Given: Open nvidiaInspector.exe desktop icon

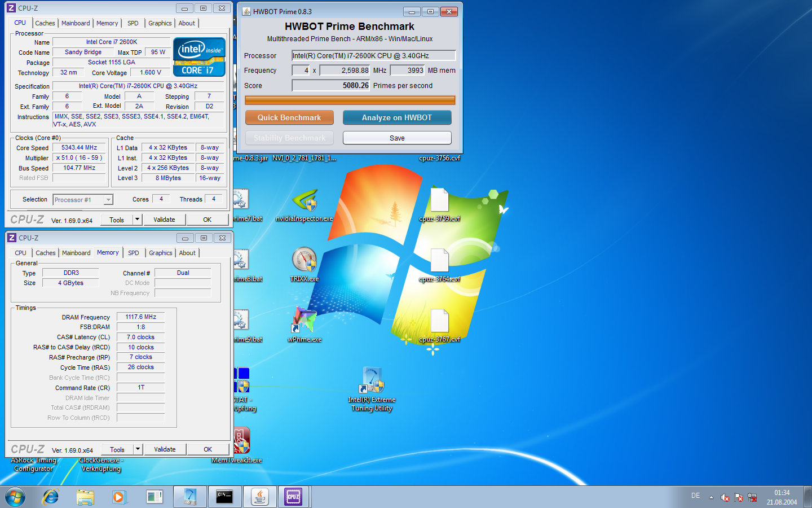Looking at the screenshot, I should coord(304,205).
